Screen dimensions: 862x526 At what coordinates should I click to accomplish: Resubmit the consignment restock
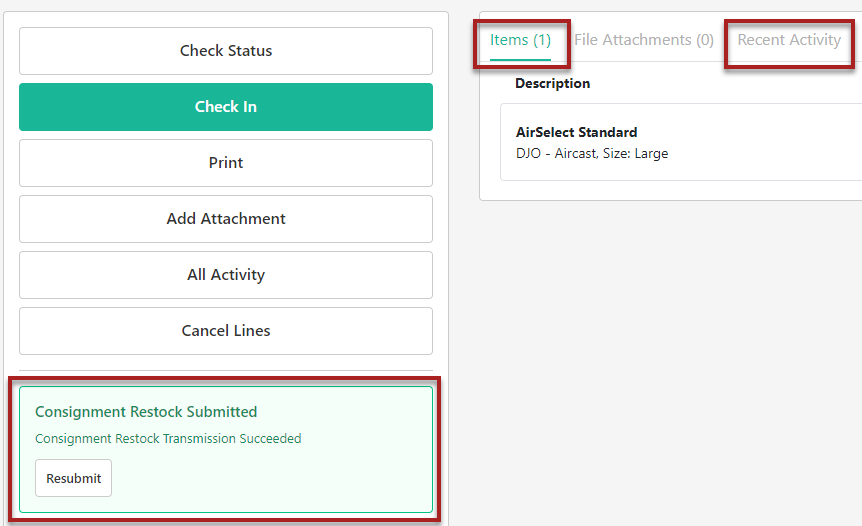click(x=73, y=478)
